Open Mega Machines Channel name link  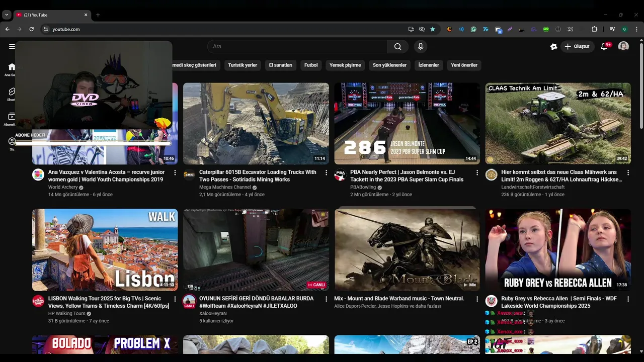coord(225,187)
